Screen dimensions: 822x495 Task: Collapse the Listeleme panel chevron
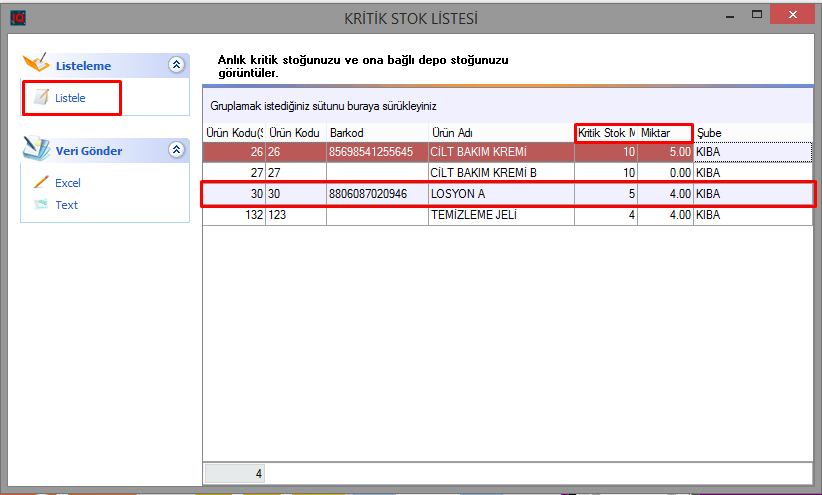pos(177,65)
